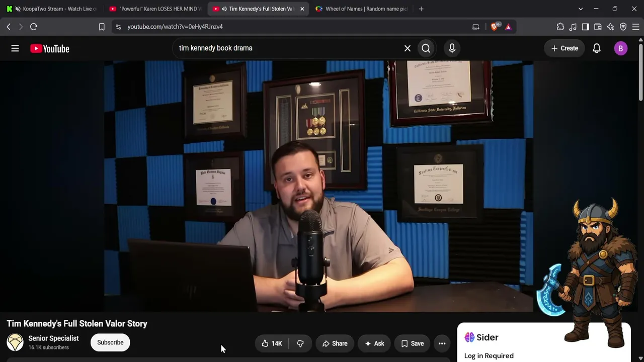Open Brave Rewards triangle icon
The width and height of the screenshot is (644, 362).
tap(508, 27)
